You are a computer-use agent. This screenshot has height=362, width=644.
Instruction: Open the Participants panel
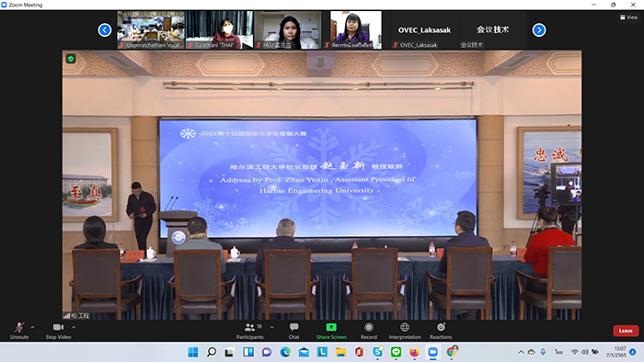pyautogui.click(x=249, y=331)
